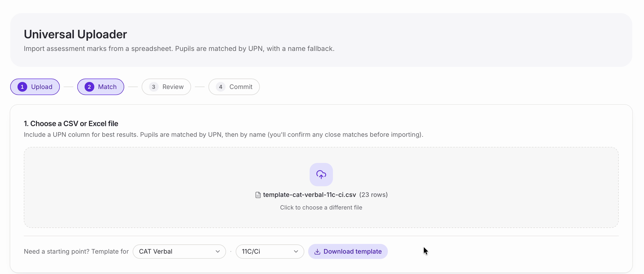Click the cloud upload icon
The height and width of the screenshot is (274, 644).
coord(321,174)
